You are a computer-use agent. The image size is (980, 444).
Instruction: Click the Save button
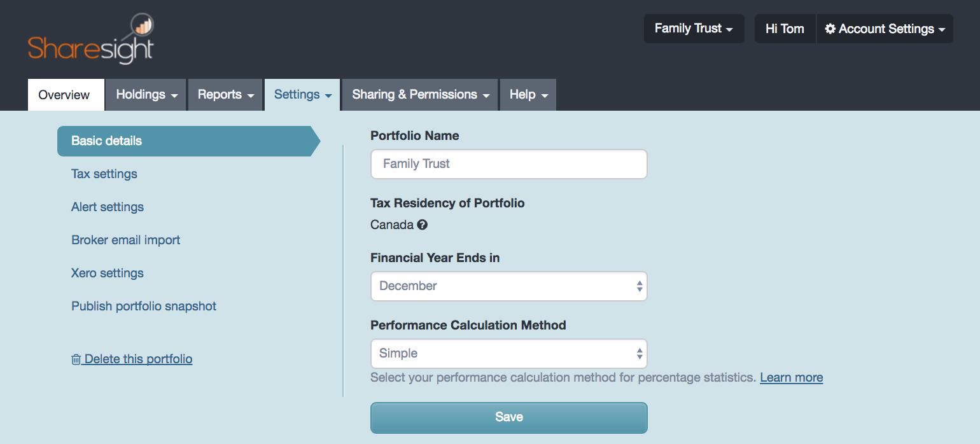(x=508, y=417)
